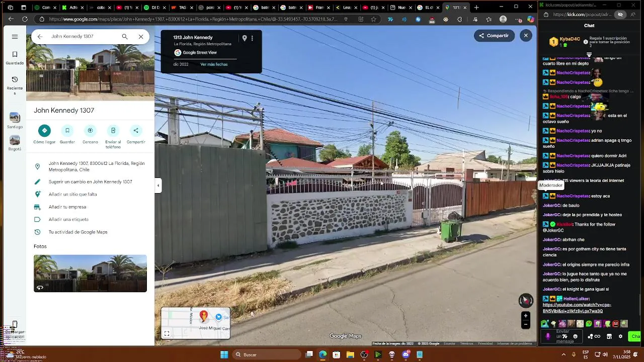Open the emoji picker in Kick chat
Image resolution: width=644 pixels, height=362 pixels.
point(576,336)
